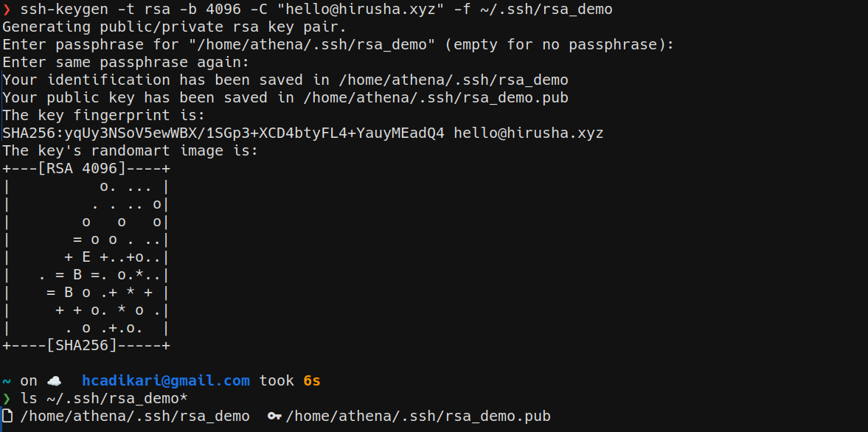This screenshot has height=432, width=868.
Task: Select the hcadikari@gmail.com account text
Action: (x=165, y=381)
